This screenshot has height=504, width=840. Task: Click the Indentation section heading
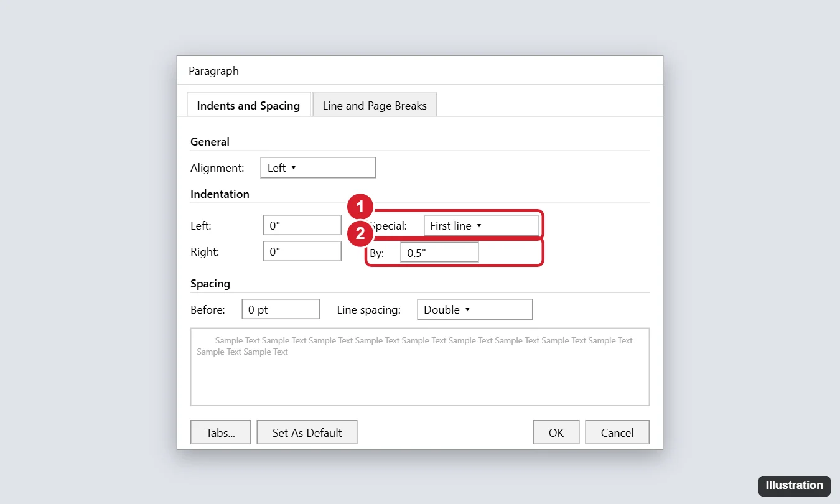click(x=220, y=194)
